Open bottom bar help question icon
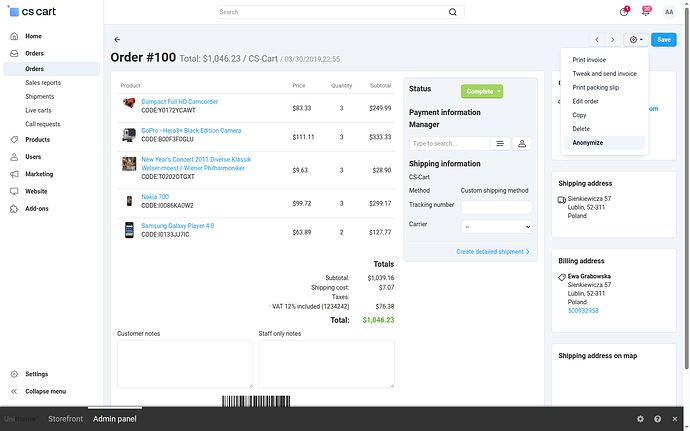 [657, 419]
